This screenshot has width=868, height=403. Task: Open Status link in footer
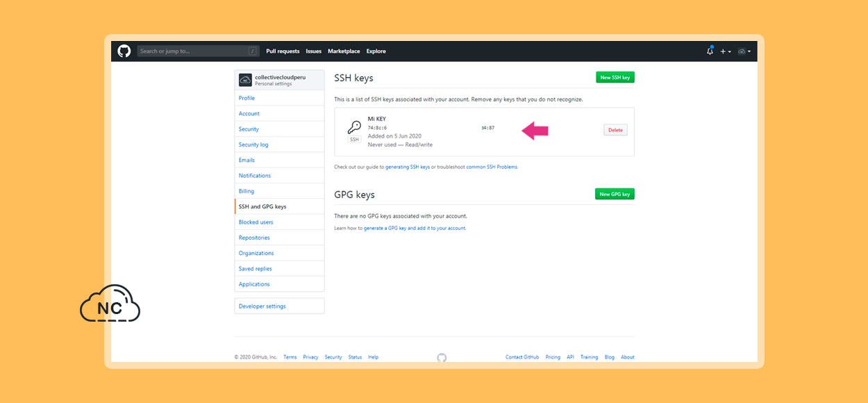point(355,357)
